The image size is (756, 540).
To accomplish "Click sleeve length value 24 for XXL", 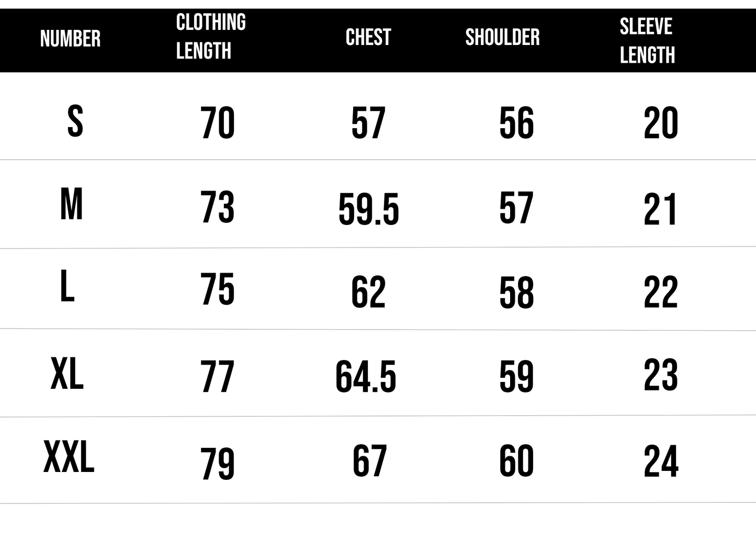I will [661, 462].
